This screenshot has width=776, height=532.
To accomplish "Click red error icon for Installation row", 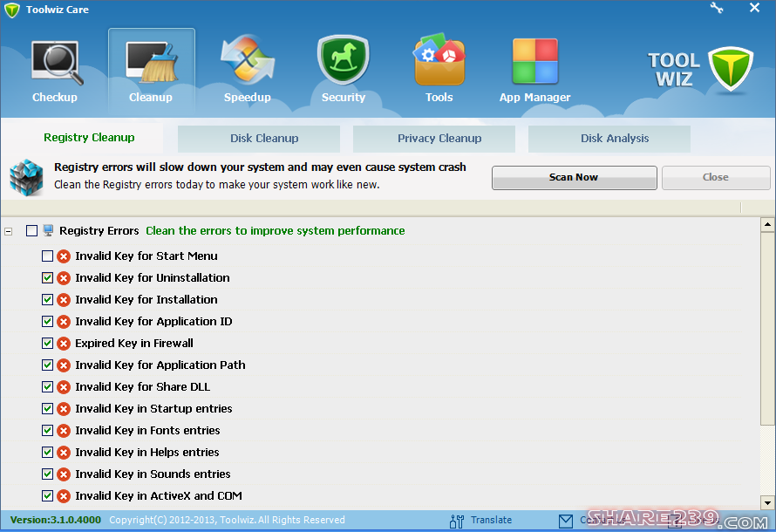I will (64, 300).
